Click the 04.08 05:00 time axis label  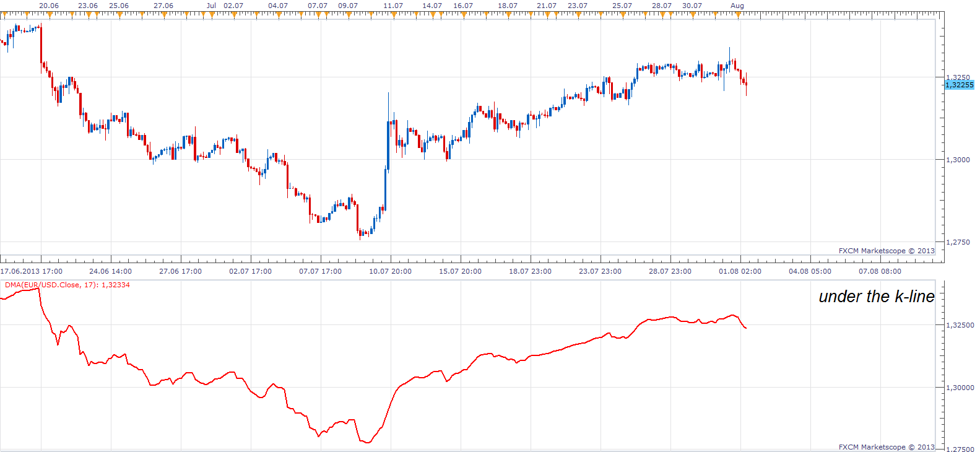[810, 271]
